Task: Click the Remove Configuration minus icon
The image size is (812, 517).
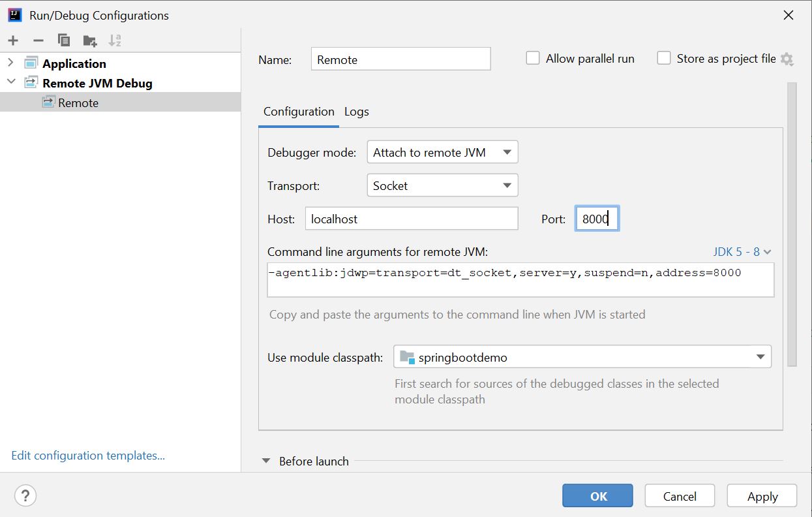Action: point(38,40)
